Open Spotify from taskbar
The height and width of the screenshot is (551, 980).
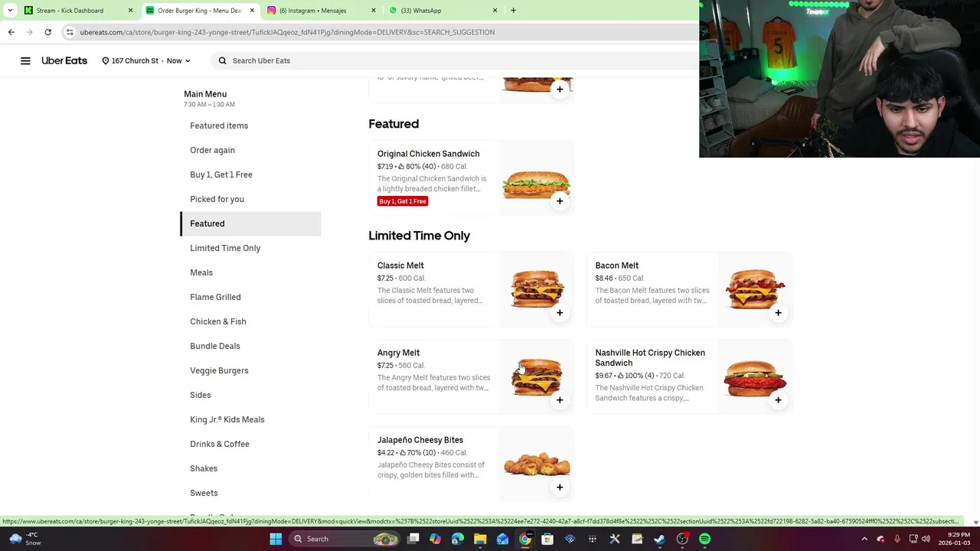pyautogui.click(x=704, y=539)
